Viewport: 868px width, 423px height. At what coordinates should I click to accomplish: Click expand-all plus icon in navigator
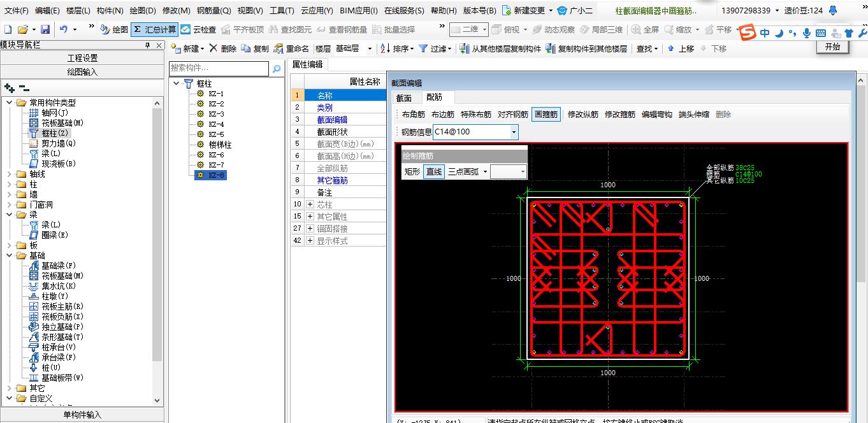coord(9,88)
